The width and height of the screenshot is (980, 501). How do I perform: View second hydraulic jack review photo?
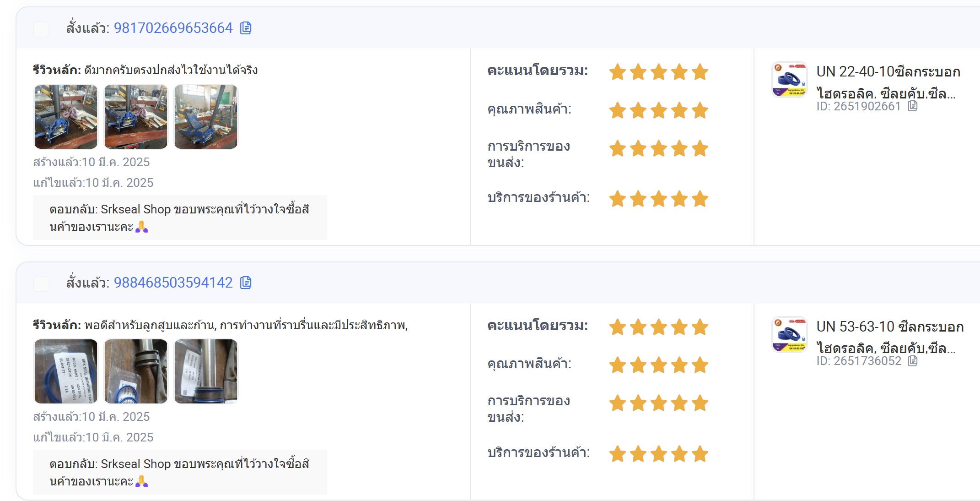pyautogui.click(x=136, y=117)
